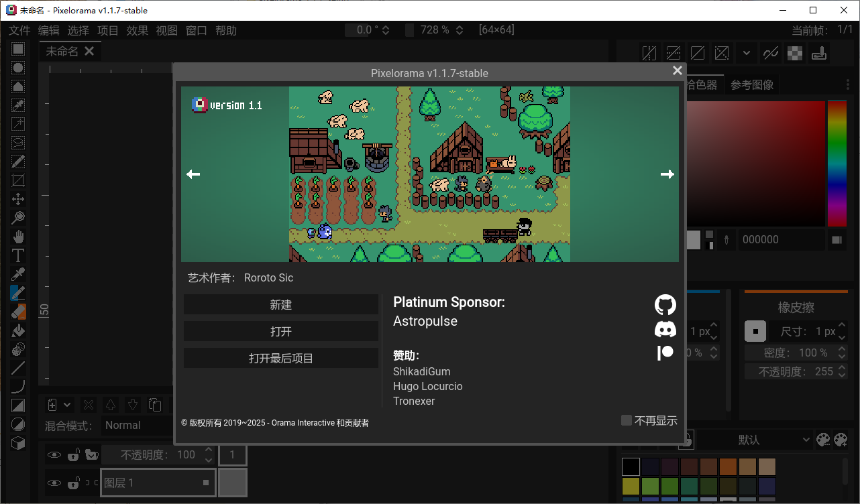The image size is (860, 504).
Task: Select the Text tool
Action: 18,255
